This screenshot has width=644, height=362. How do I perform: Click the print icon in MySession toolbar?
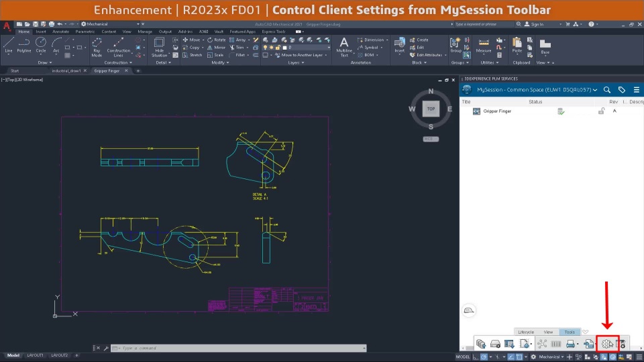pos(570,344)
